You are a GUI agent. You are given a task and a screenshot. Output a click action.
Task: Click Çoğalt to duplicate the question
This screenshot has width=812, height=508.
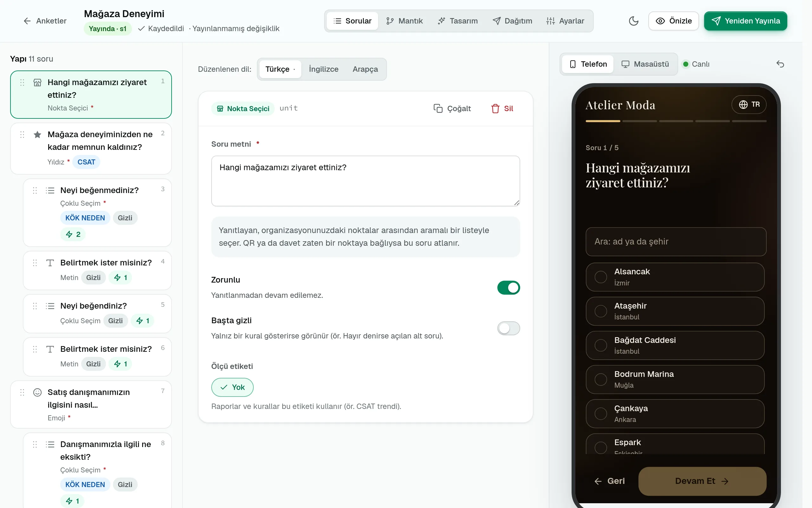click(452, 109)
